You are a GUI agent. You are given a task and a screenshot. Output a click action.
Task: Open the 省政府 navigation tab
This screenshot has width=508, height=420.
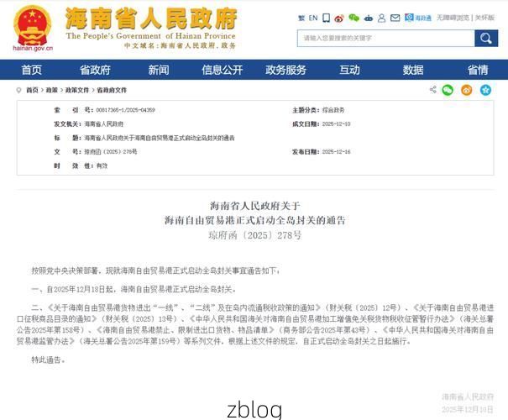[95, 70]
